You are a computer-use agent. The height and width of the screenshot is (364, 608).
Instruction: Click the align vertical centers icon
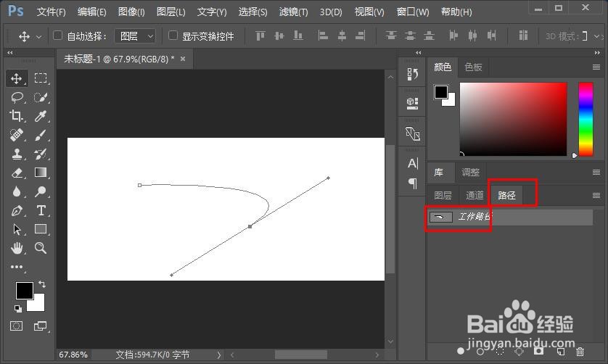[x=279, y=36]
